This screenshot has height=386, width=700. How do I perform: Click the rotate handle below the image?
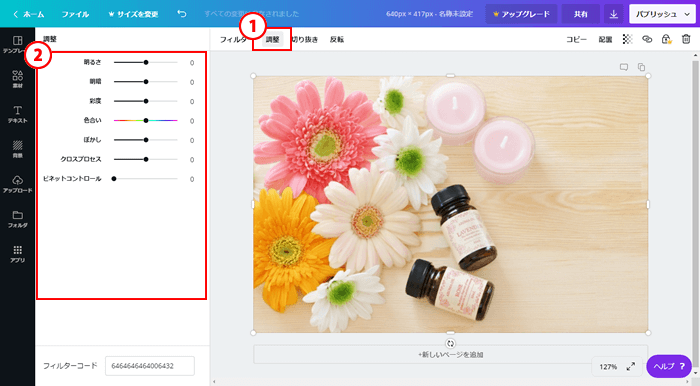click(450, 343)
